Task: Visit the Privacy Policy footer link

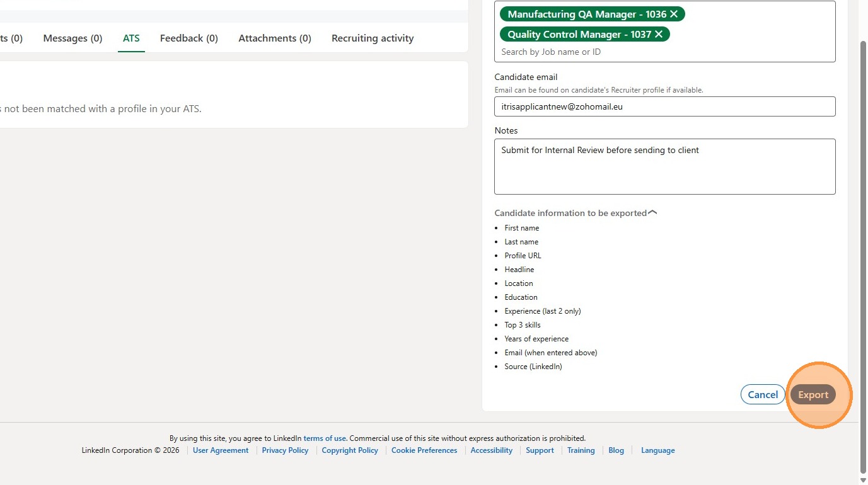Action: pyautogui.click(x=285, y=450)
